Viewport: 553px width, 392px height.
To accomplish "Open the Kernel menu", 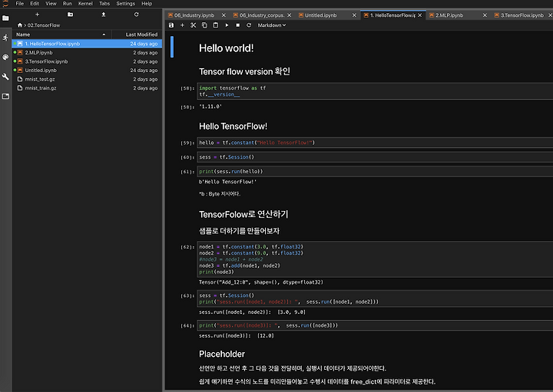I will point(85,4).
